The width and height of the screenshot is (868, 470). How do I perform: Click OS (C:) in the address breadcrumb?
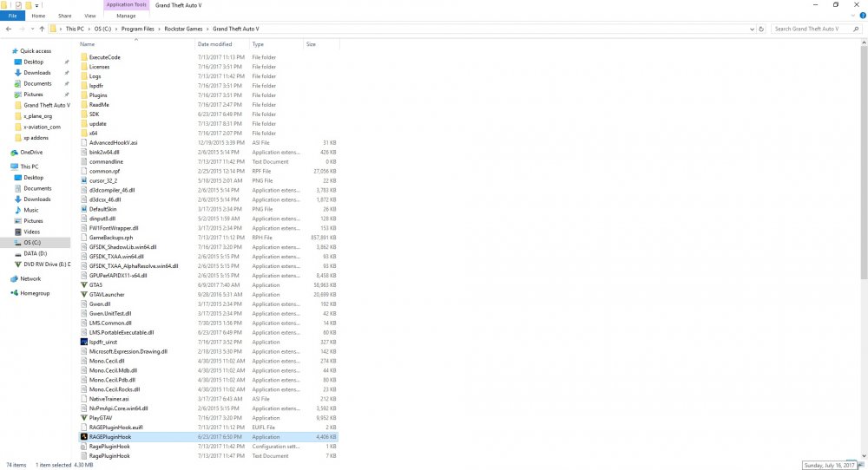pyautogui.click(x=102, y=29)
